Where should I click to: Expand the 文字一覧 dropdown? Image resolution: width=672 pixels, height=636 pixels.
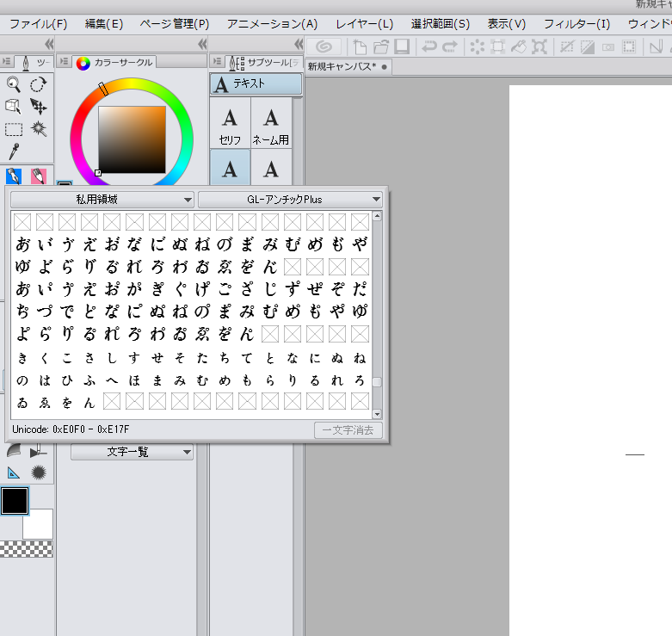pyautogui.click(x=133, y=452)
